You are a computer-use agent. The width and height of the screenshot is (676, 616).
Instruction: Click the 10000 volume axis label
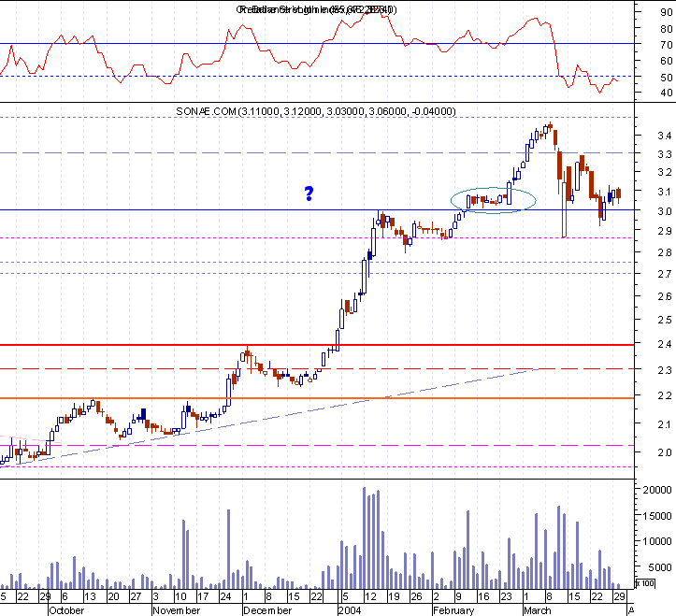[x=657, y=541]
